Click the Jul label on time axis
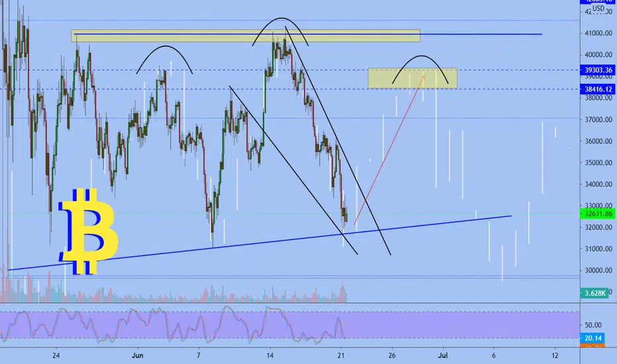The width and height of the screenshot is (617, 364). tap(443, 355)
